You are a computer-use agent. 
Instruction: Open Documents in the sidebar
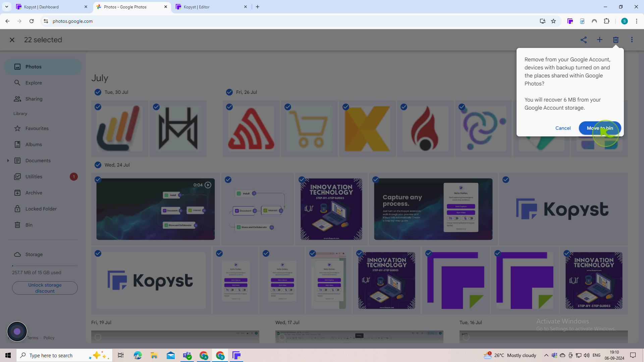click(43, 161)
